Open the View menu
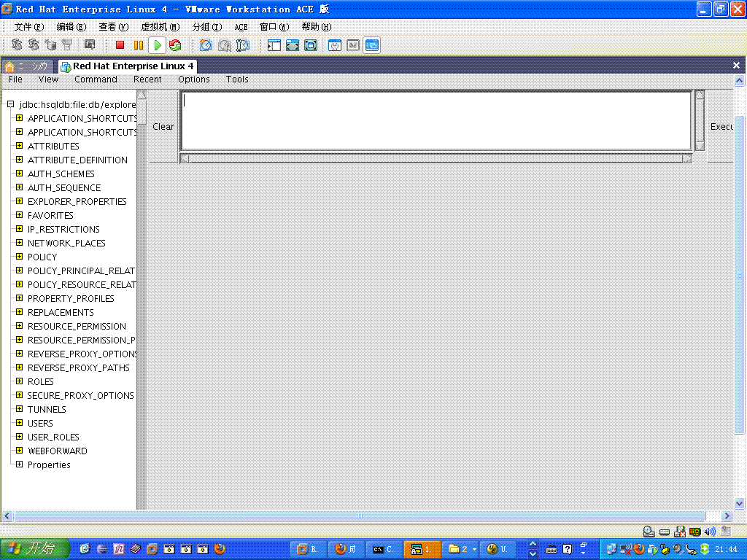Screen dimensions: 747x560 (x=48, y=79)
